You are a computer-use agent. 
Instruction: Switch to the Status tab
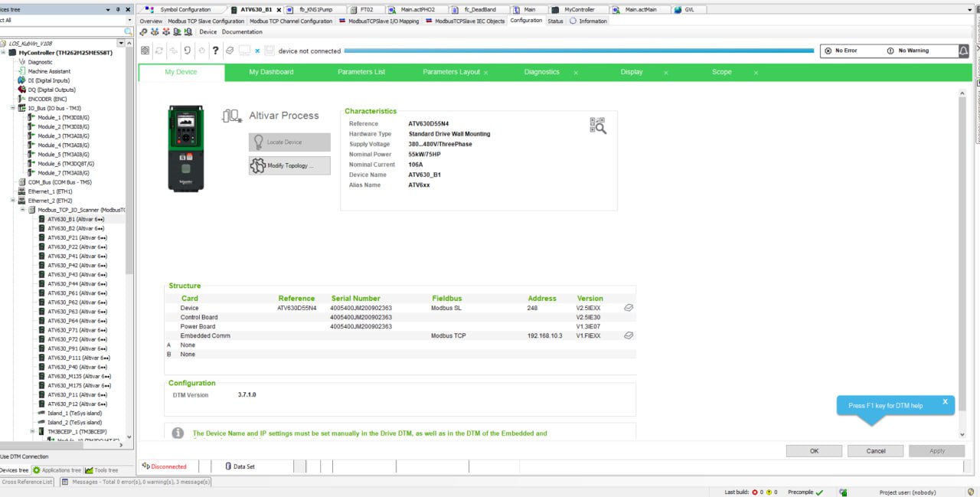coord(555,21)
